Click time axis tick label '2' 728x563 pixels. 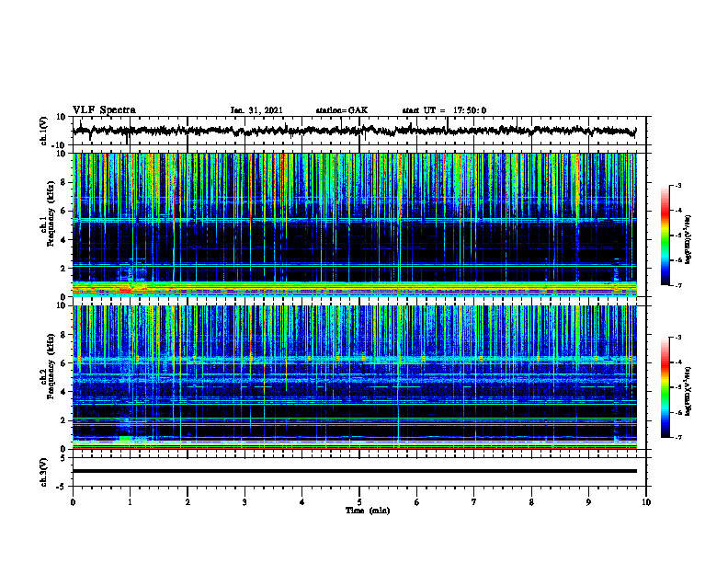coord(188,502)
